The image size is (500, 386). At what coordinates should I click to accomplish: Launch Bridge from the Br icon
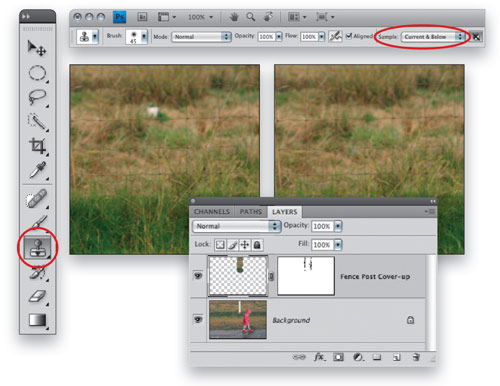point(142,17)
